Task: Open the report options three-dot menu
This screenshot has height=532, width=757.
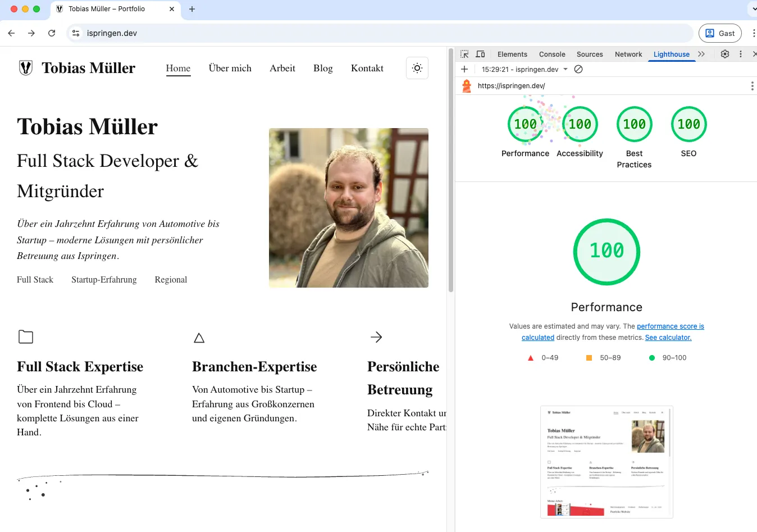Action: (751, 85)
